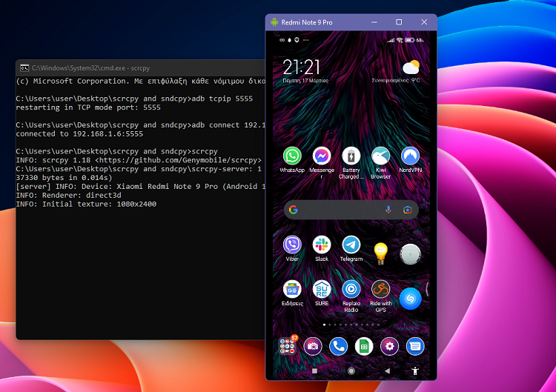Image resolution: width=556 pixels, height=392 pixels.
Task: Click 'connected to 192.168.1.6:5555' console line
Action: pyautogui.click(x=79, y=133)
